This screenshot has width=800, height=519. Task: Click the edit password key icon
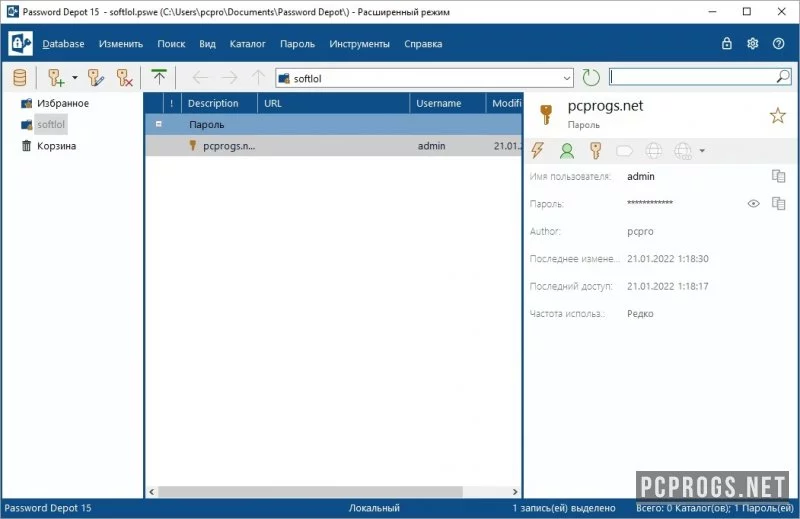(x=95, y=78)
